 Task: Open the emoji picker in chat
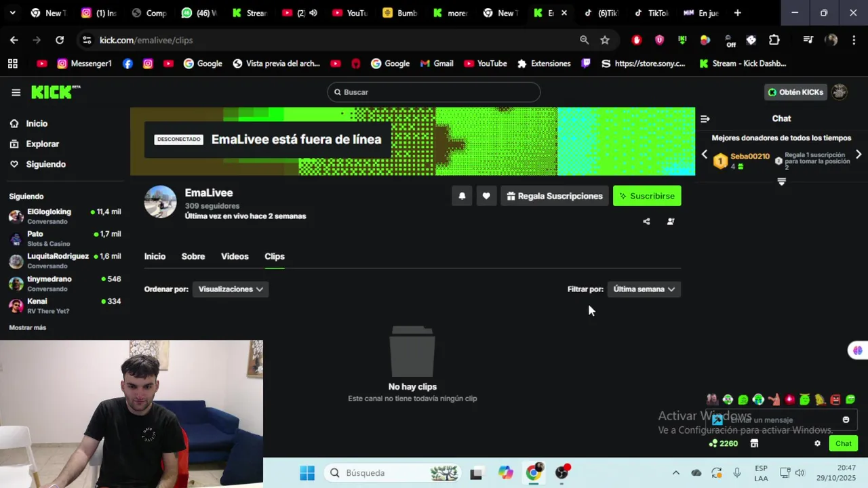846,420
